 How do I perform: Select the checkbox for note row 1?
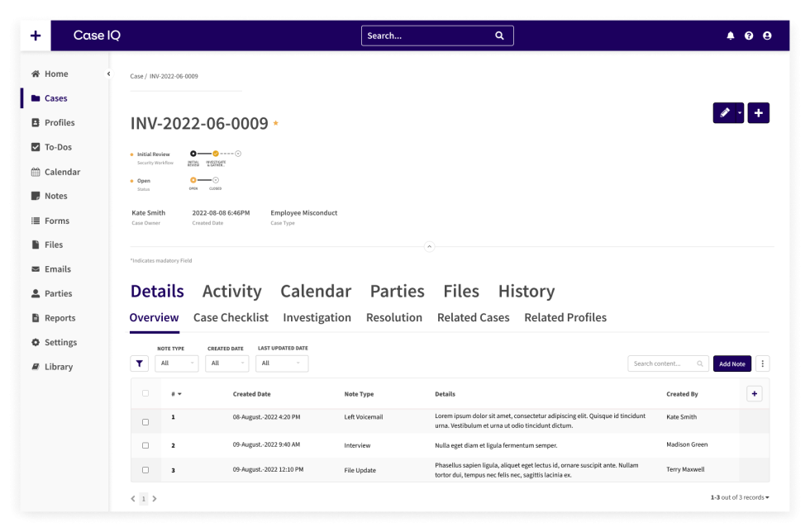[145, 421]
